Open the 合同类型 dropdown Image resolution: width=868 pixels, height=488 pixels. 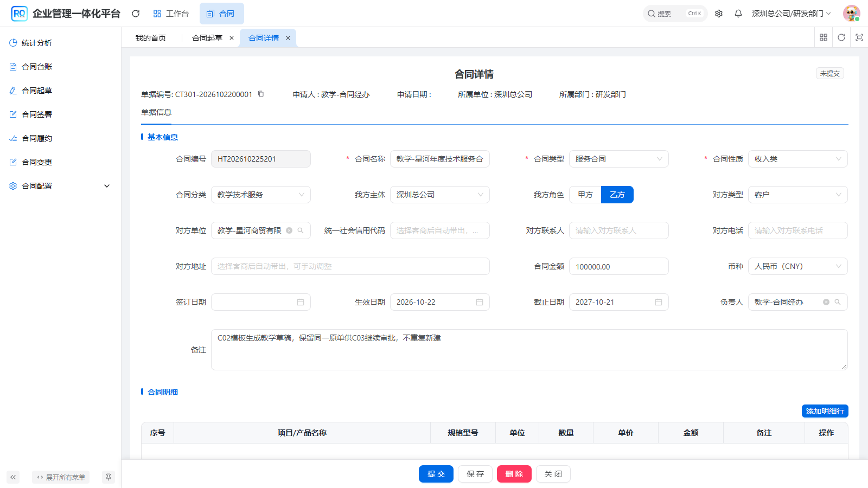pyautogui.click(x=619, y=159)
